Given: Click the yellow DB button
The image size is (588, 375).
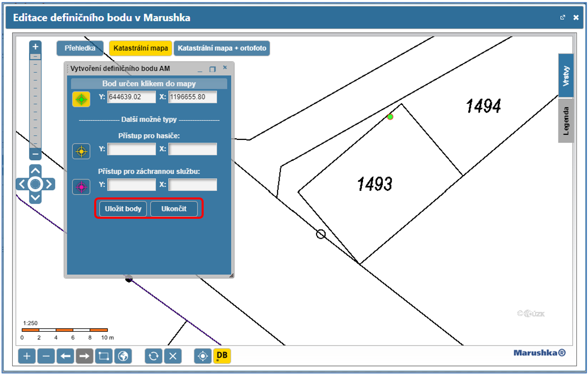Looking at the screenshot, I should (222, 356).
